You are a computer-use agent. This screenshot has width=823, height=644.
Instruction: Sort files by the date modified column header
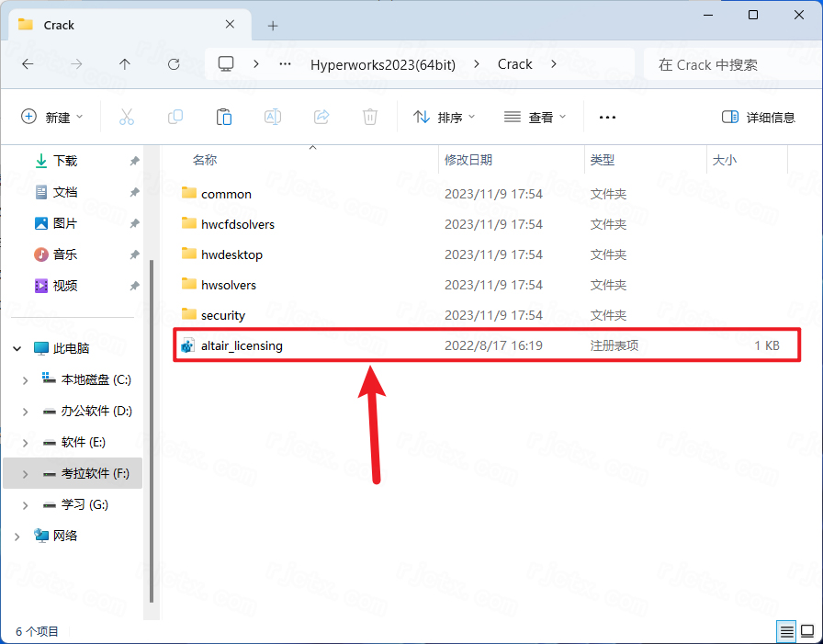tap(468, 160)
